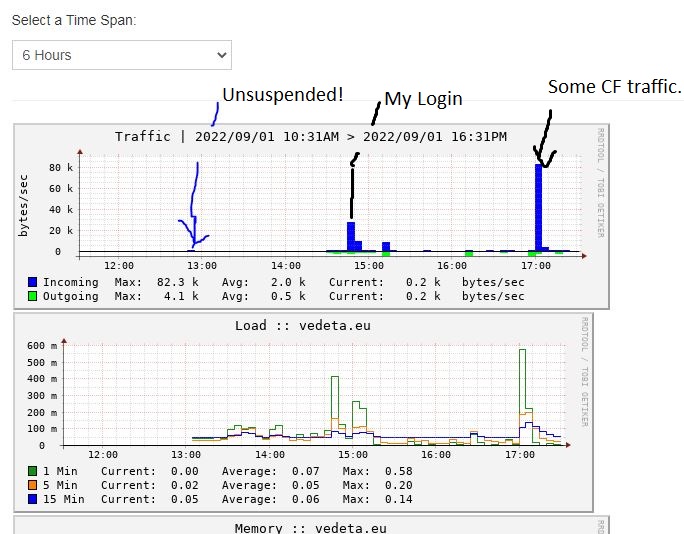This screenshot has height=534, width=684.
Task: Click the green 1 Min legend swatch
Action: [32, 471]
